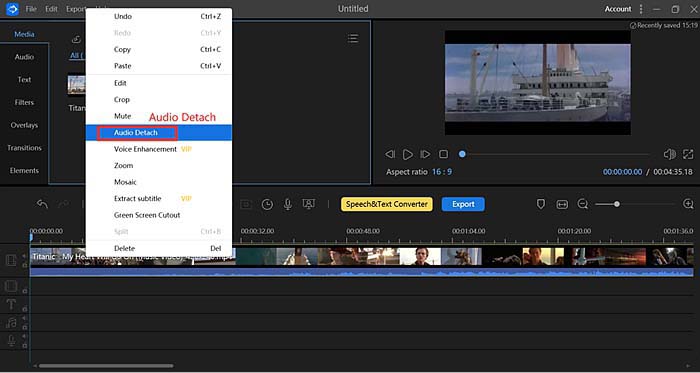Screen dimensions: 700x373
Task: Open the Transitions panel
Action: pyautogui.click(x=24, y=148)
